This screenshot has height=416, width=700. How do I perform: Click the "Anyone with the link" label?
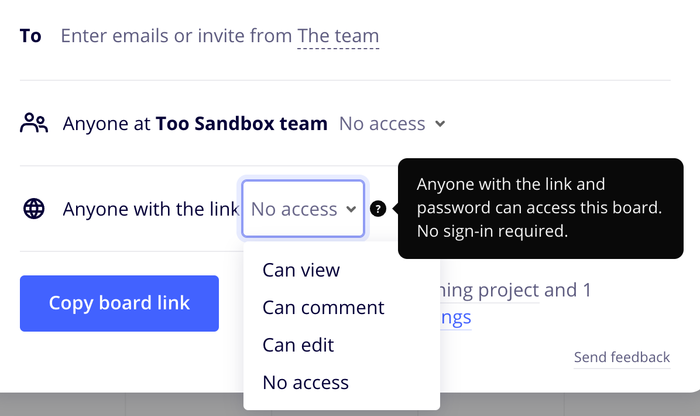click(x=150, y=209)
